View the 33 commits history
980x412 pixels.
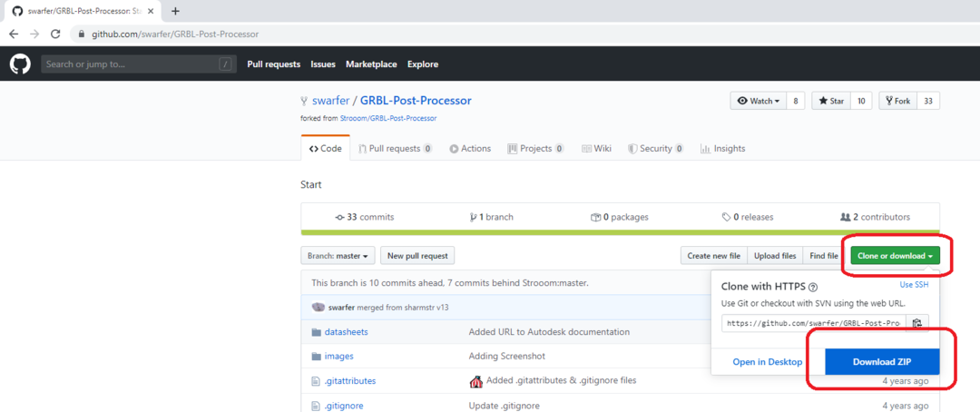(x=365, y=217)
